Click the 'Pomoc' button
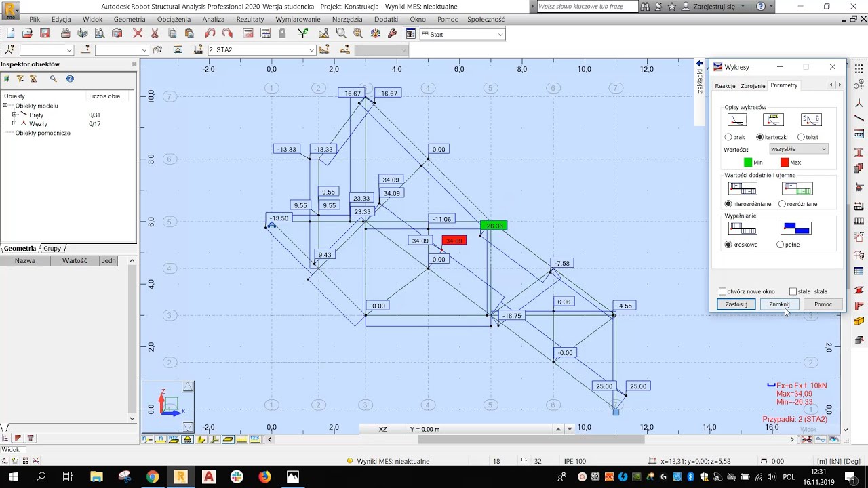Screen dimensions: 868x488 click(823, 304)
